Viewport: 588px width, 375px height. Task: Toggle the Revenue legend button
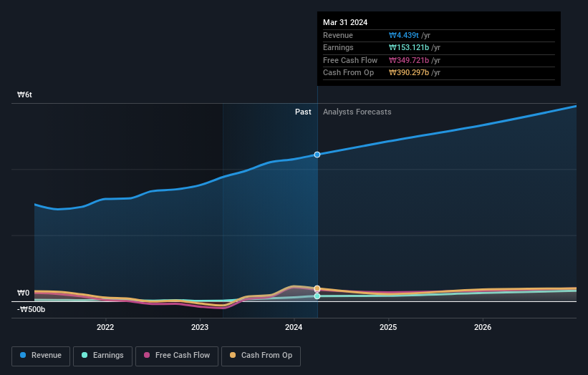(41, 356)
